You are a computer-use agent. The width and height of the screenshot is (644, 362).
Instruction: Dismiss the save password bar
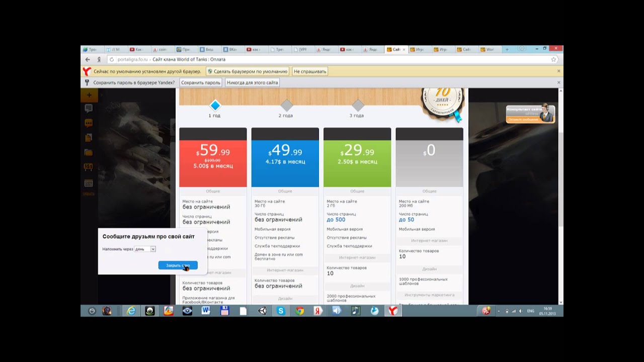tap(558, 82)
